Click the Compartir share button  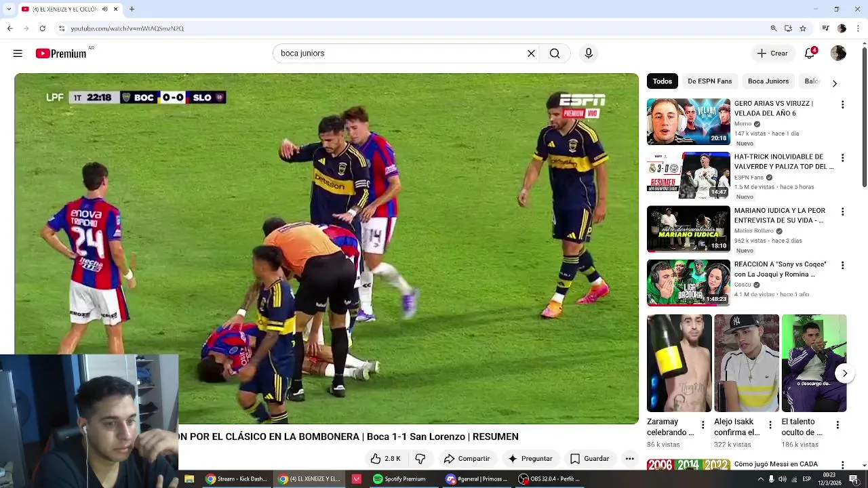467,459
